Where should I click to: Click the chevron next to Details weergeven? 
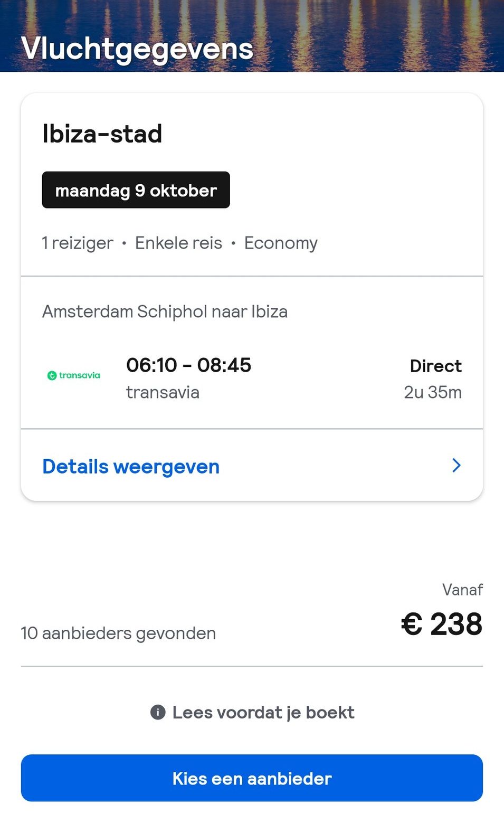point(456,466)
